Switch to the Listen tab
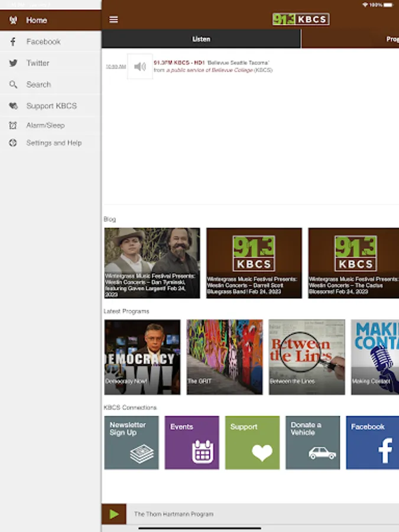 click(x=201, y=39)
